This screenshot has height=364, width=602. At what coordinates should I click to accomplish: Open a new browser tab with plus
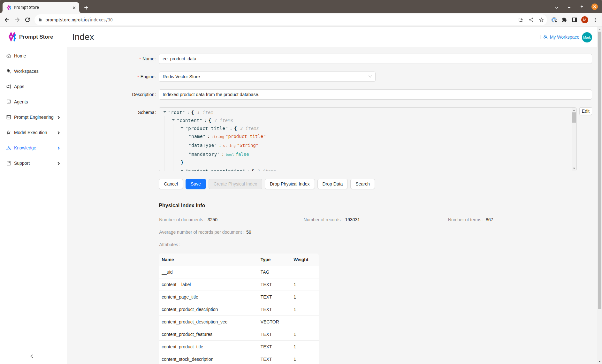(86, 7)
